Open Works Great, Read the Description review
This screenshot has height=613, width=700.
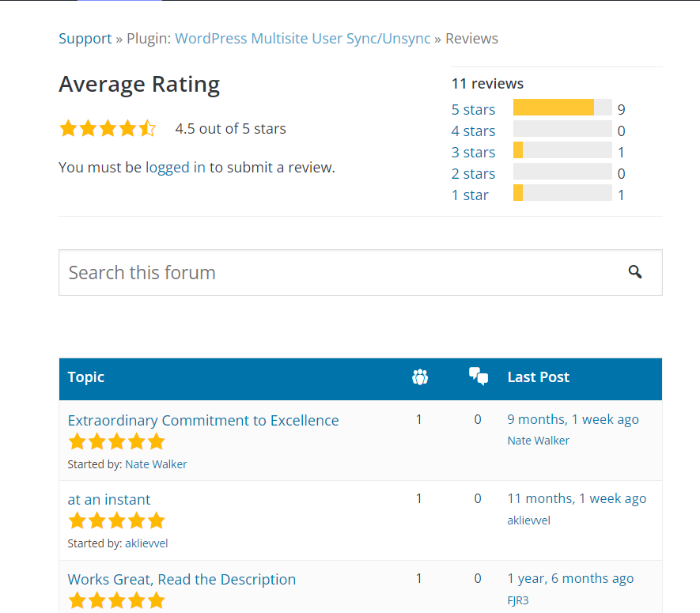182,580
